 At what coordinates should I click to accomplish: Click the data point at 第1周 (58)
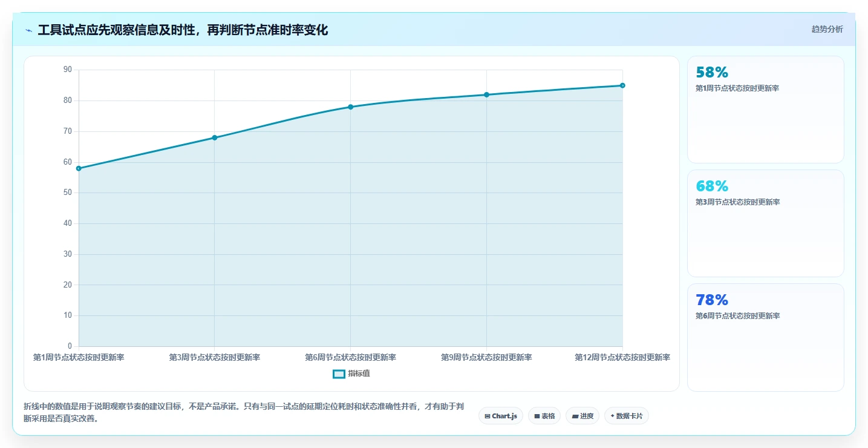(79, 168)
